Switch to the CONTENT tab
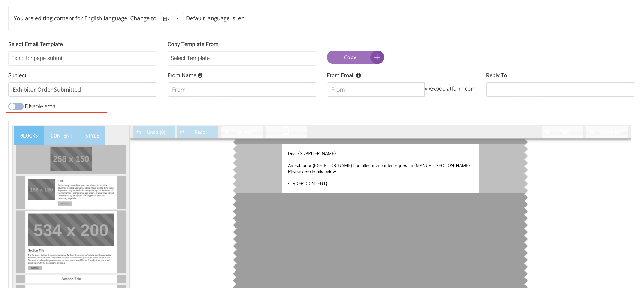The height and width of the screenshot is (288, 644). (61, 135)
